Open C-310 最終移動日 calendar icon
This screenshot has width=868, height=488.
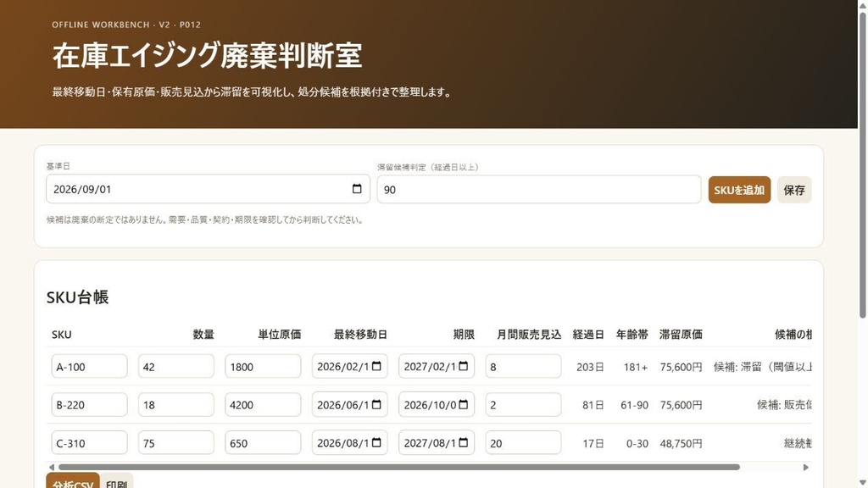point(376,442)
